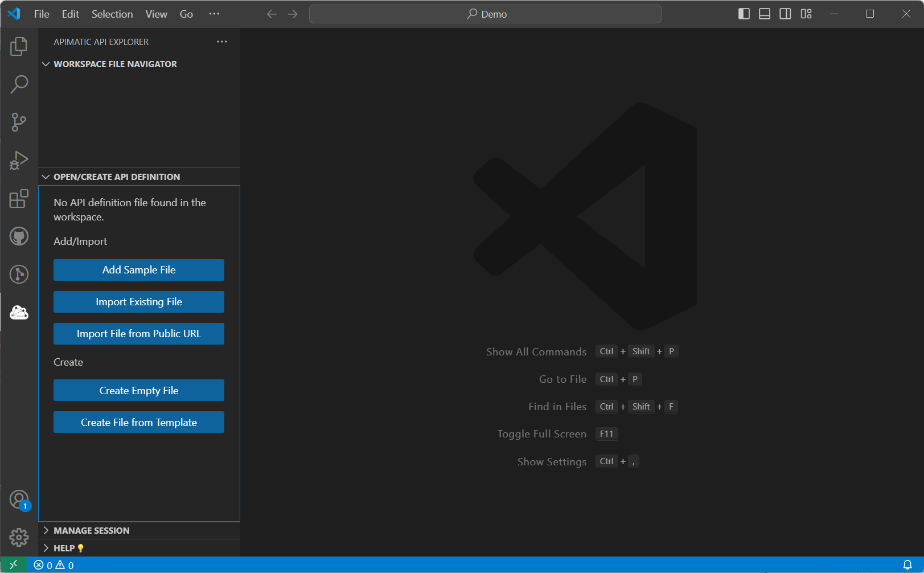
Task: Collapse the Workspace File Navigator section
Action: (139, 64)
